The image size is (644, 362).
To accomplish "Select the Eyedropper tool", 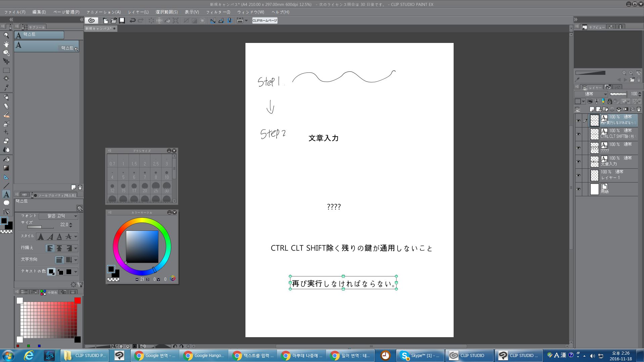I will pyautogui.click(x=6, y=88).
